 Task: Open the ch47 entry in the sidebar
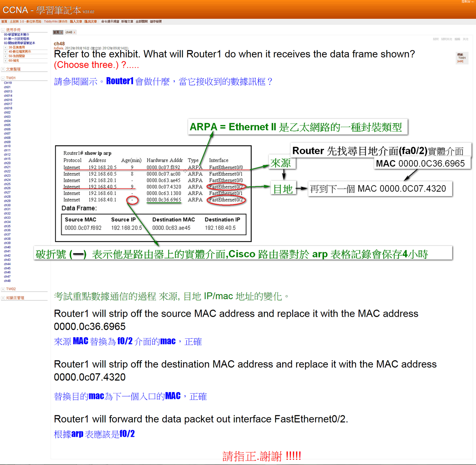[7, 277]
